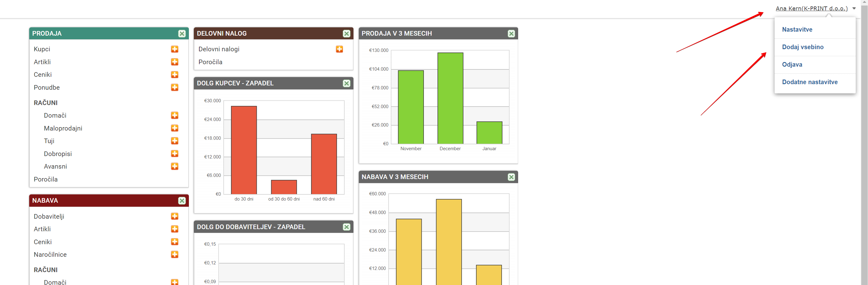
Task: Open Domači invoices under Prodaja Računi
Action: 55,115
